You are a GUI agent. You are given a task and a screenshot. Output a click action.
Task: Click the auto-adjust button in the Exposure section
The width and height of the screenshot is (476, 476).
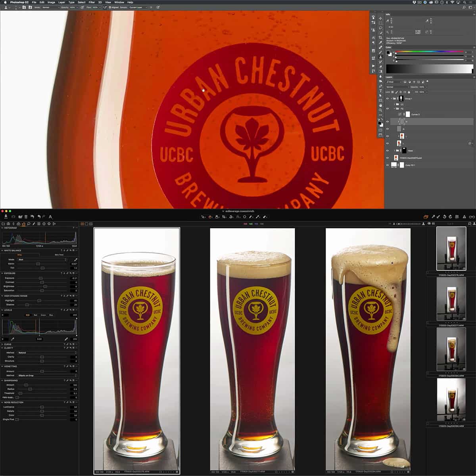tap(64, 274)
